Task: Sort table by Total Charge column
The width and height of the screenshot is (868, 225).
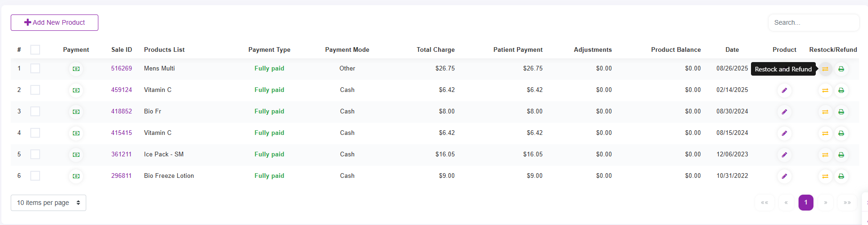Action: pyautogui.click(x=435, y=49)
